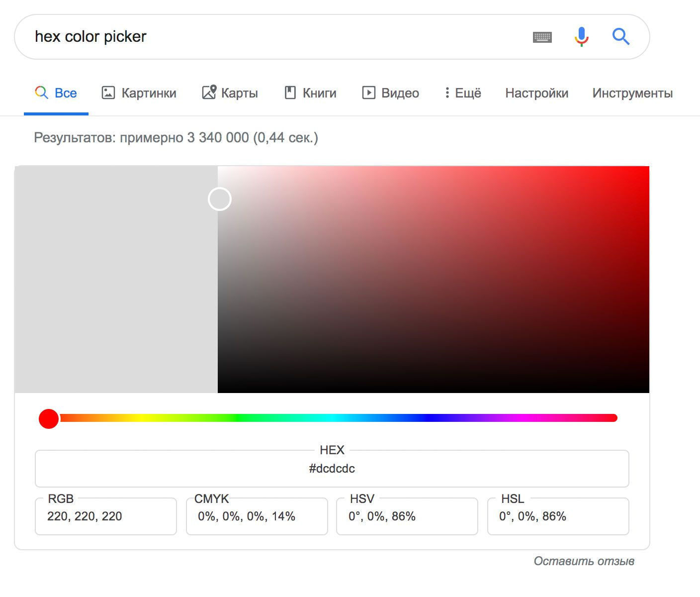Open Инструменты
This screenshot has height=597, width=700.
632,93
